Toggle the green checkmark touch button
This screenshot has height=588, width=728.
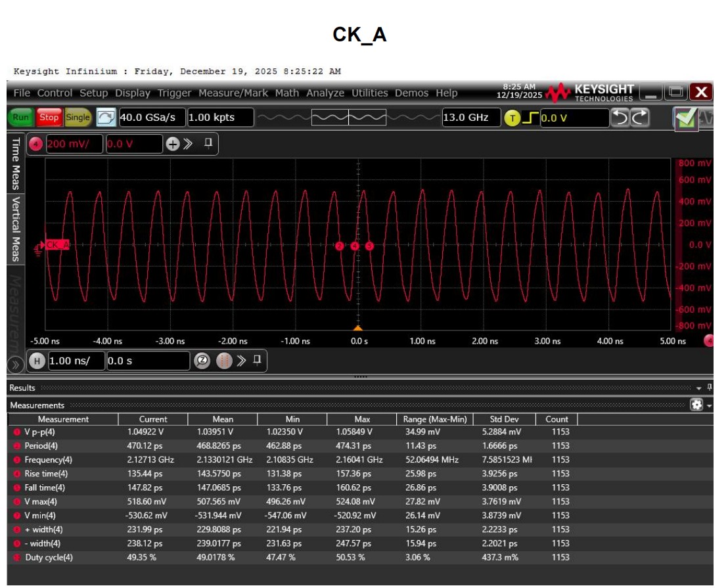pos(685,118)
